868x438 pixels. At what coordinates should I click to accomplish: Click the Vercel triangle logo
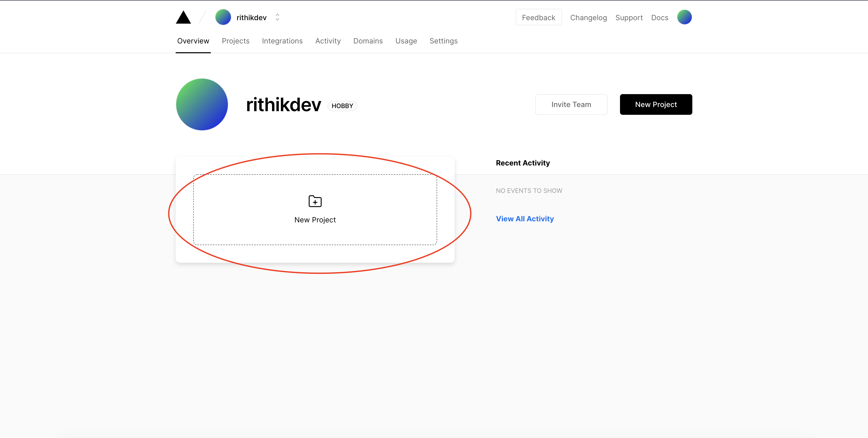pyautogui.click(x=183, y=17)
